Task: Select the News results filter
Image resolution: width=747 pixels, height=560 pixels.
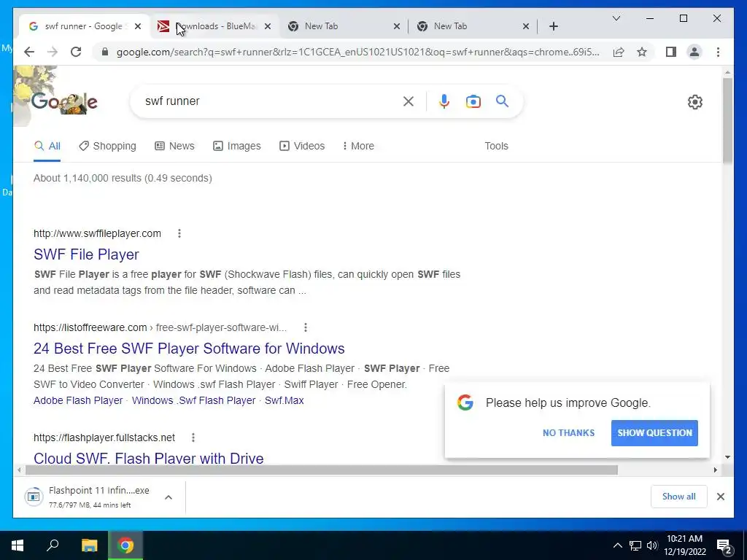Action: click(175, 146)
